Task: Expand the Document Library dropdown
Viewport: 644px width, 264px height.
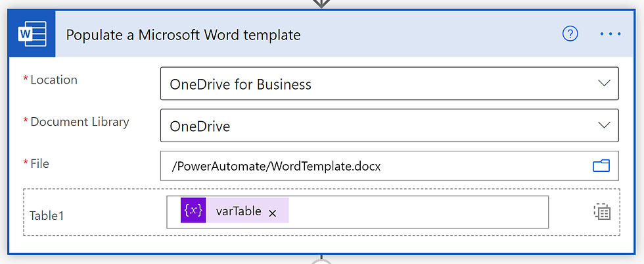Action: pos(604,125)
